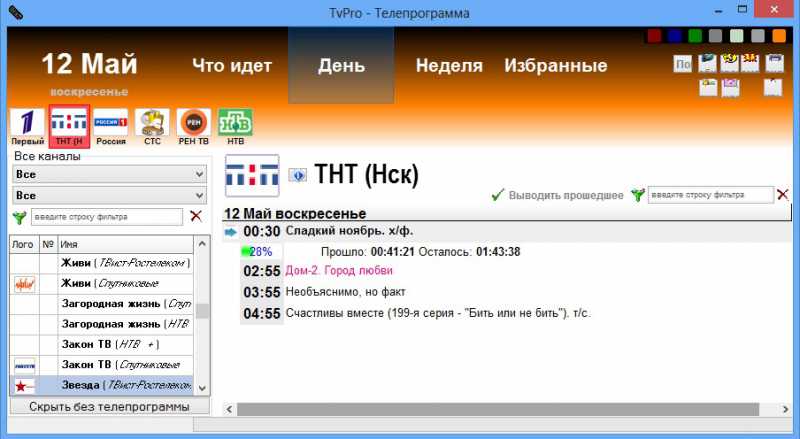Click horizontal scrollbar right arrow
Viewport: 800px width, 439px height.
[785, 409]
